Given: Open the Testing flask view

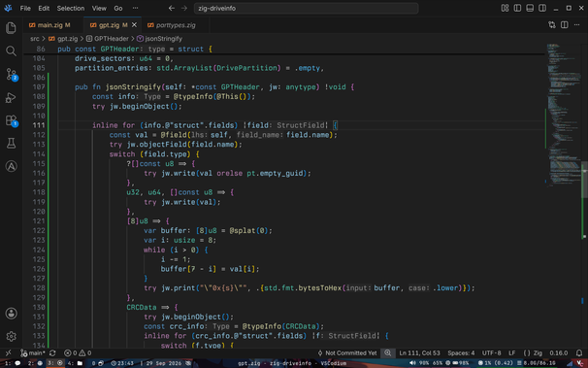Looking at the screenshot, I should coord(11,144).
